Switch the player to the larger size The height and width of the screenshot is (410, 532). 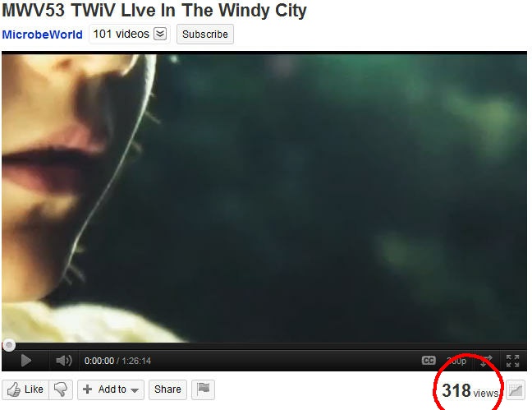tap(486, 361)
